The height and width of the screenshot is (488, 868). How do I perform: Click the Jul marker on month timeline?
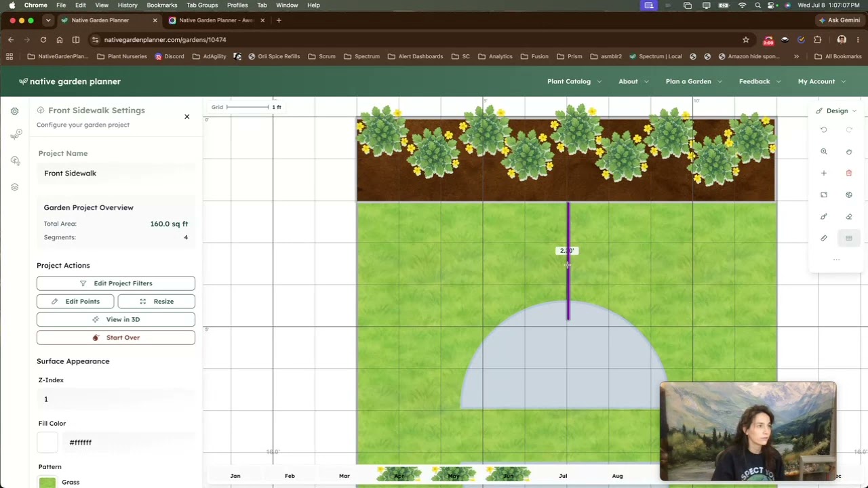[x=563, y=476]
